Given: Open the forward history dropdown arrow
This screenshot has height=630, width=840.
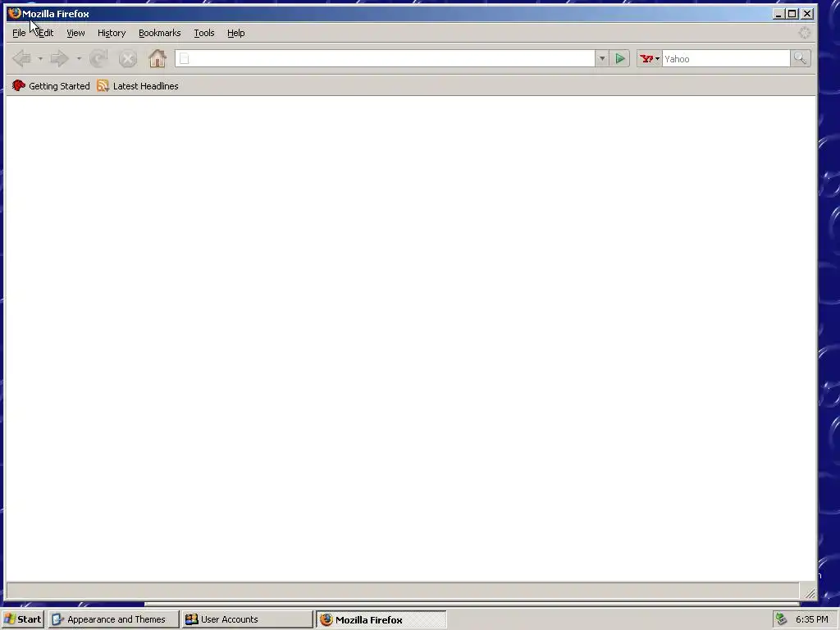Looking at the screenshot, I should [x=79, y=58].
